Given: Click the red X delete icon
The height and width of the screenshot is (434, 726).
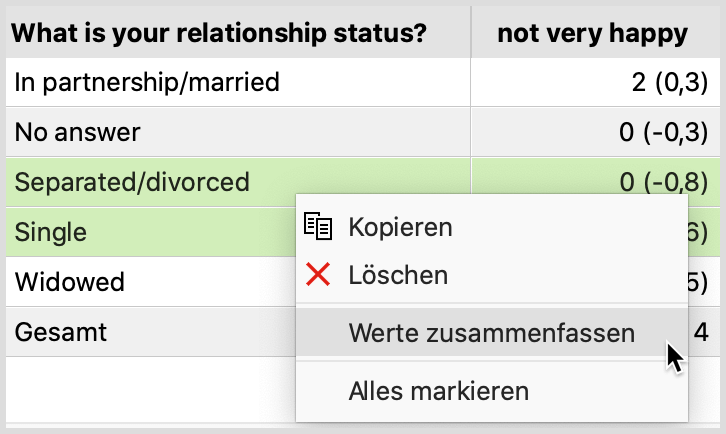Looking at the screenshot, I should (318, 274).
